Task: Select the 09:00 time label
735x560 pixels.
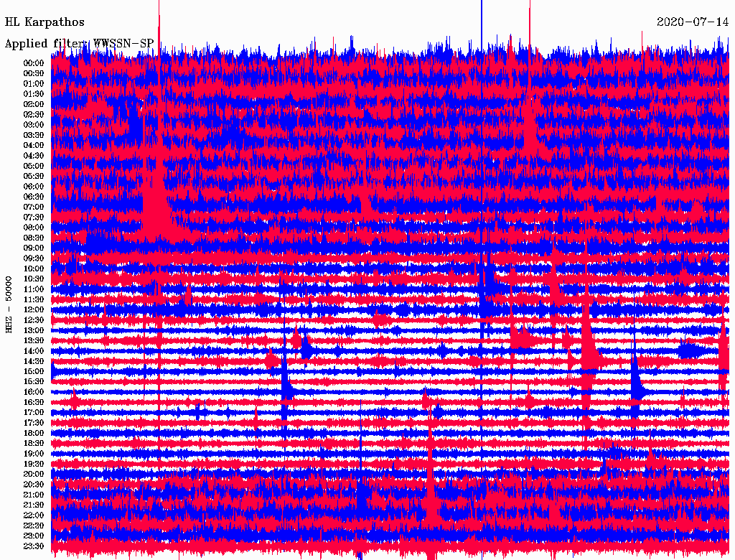Action: tap(34, 248)
